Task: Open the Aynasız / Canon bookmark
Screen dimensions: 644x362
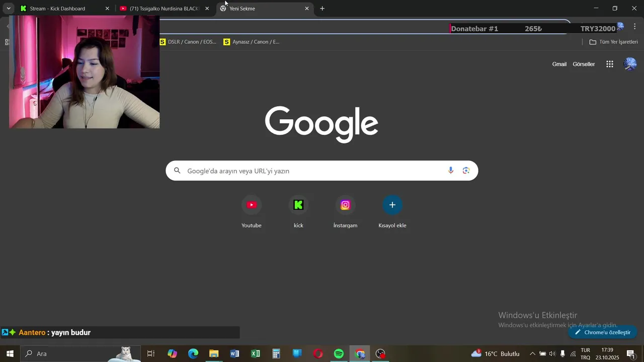Action: click(252, 42)
